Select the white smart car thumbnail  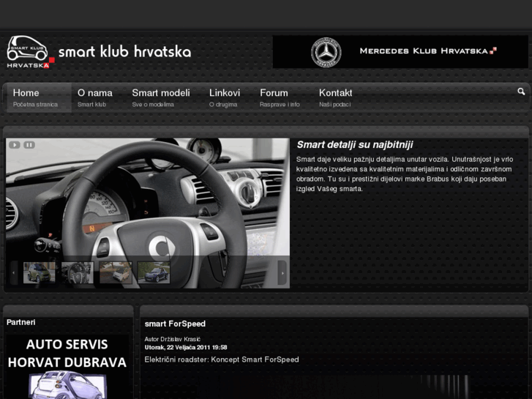pos(116,272)
